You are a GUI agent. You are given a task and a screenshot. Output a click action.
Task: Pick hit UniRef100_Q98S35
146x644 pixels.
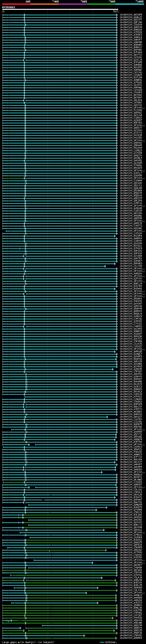click(131, 630)
